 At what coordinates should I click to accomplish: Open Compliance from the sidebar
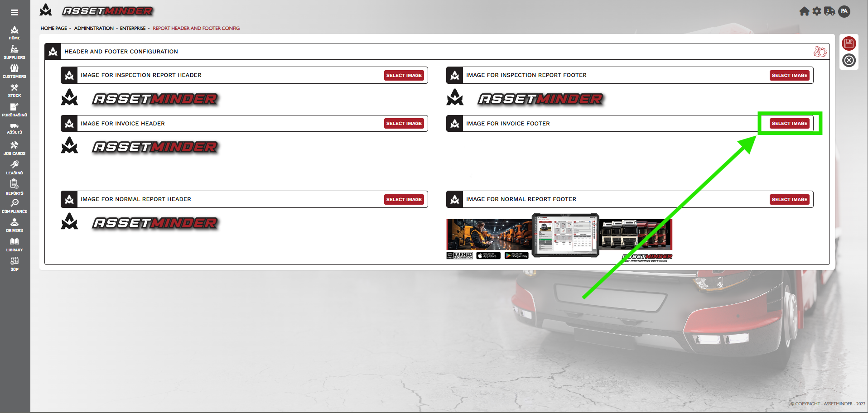[14, 206]
